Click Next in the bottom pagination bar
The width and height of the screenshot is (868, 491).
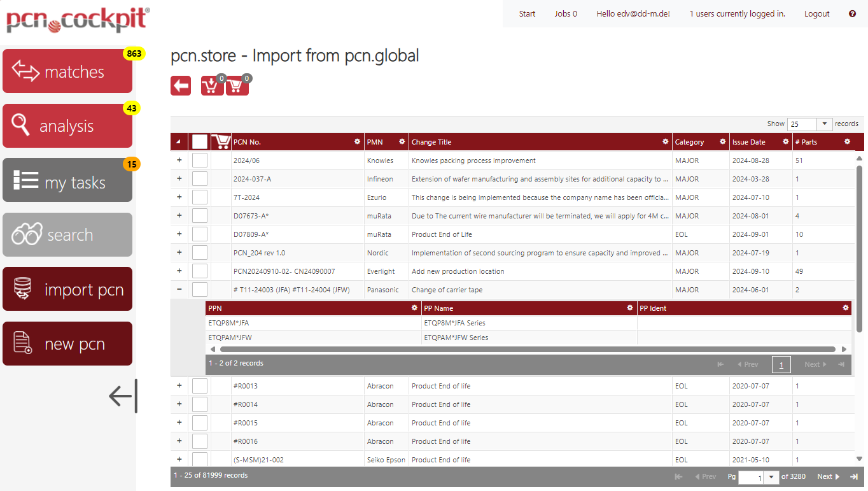(x=827, y=476)
